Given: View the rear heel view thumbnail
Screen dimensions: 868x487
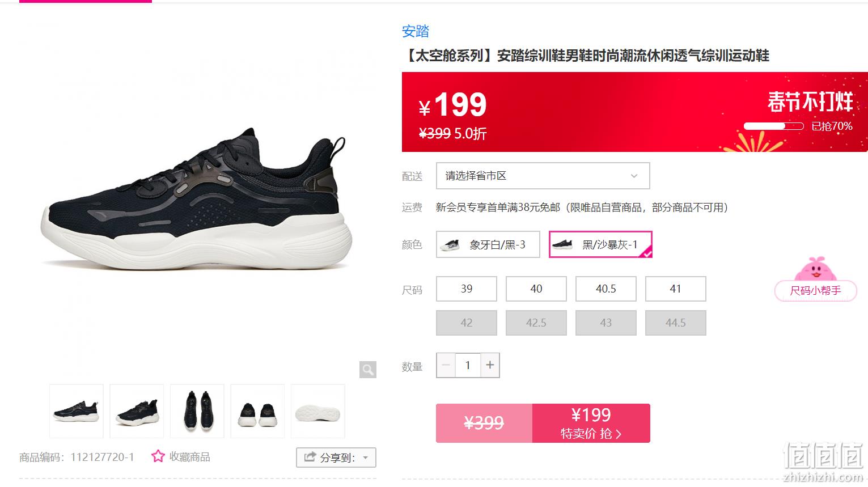Looking at the screenshot, I should (x=257, y=411).
